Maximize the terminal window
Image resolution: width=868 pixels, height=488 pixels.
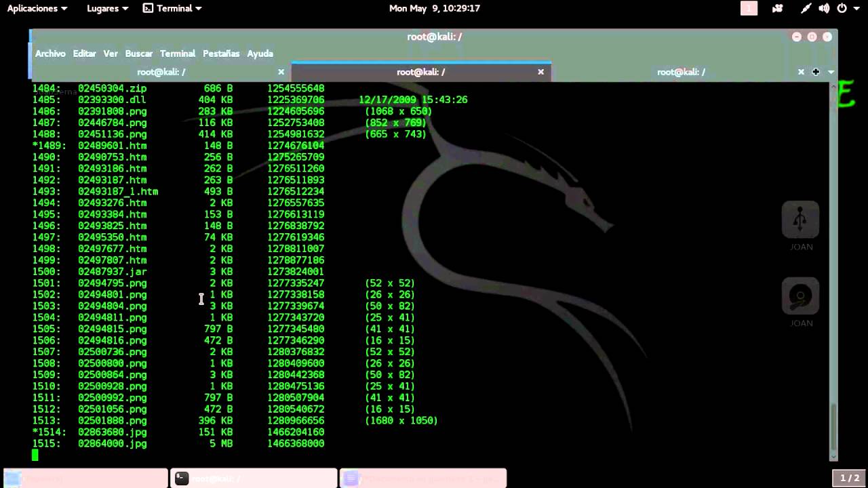812,37
